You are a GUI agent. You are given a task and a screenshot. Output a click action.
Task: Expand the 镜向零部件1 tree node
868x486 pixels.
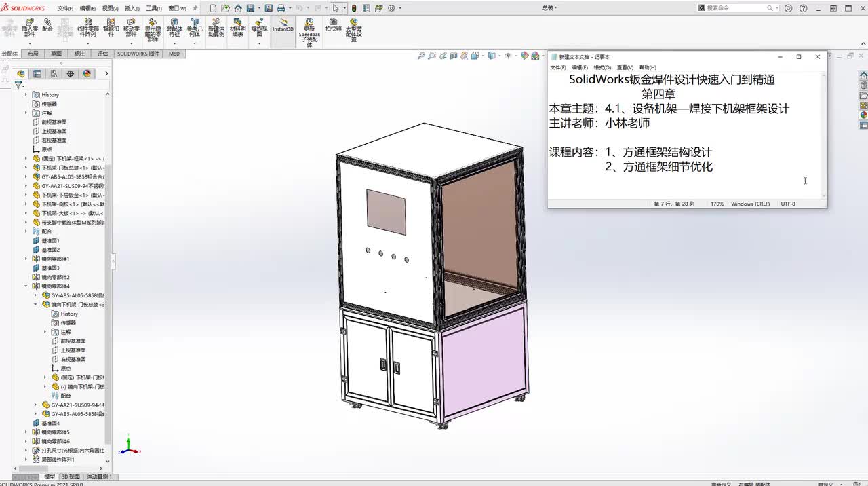tap(26, 259)
